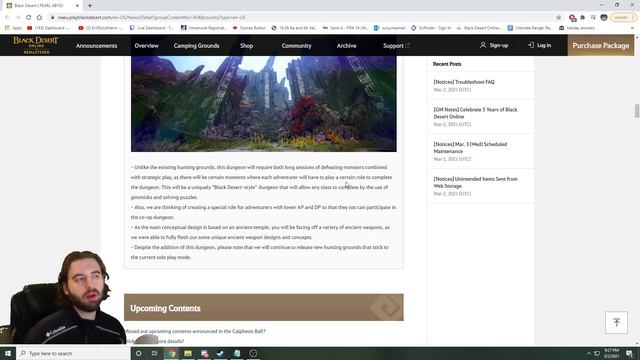
Task: Open Chrome from the taskbar
Action: tap(172, 353)
